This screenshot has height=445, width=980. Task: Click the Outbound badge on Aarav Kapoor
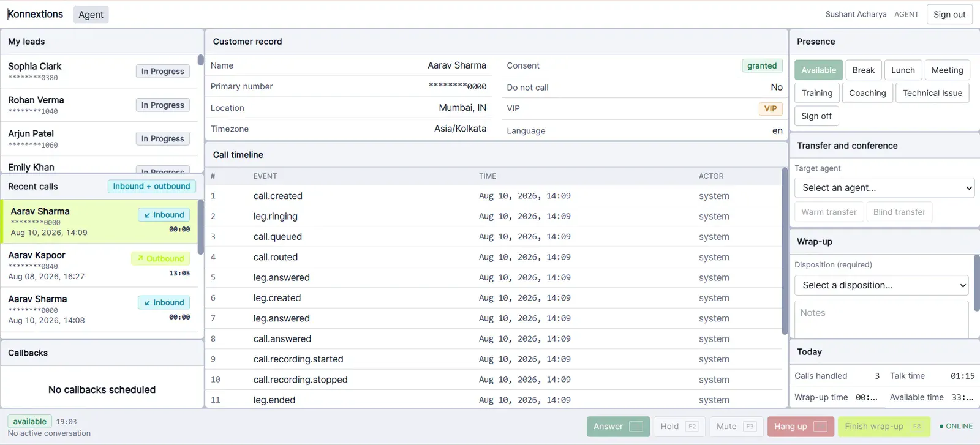pos(160,259)
